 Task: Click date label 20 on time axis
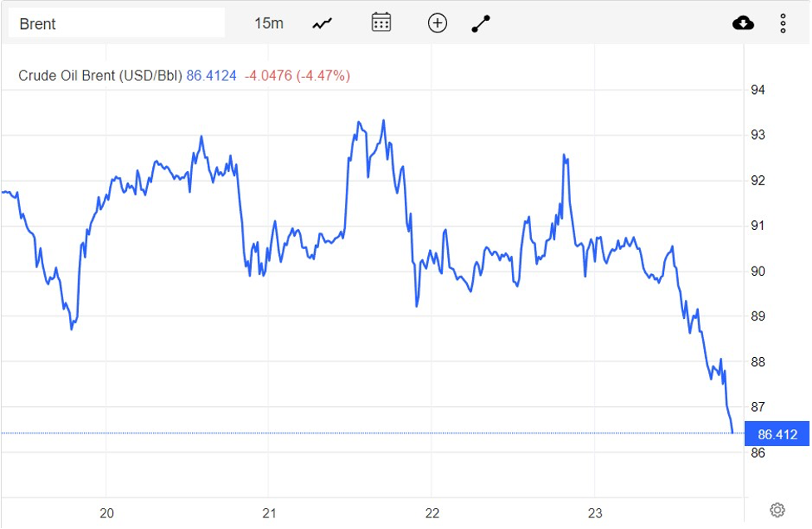(106, 513)
